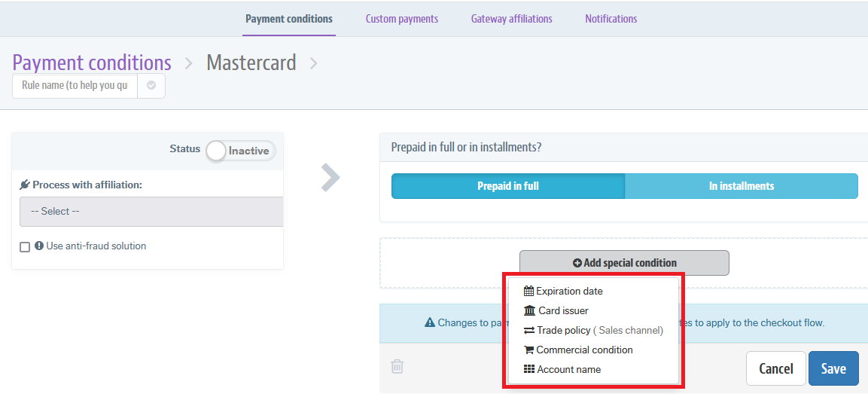Click the calendar icon beside Expiration date

coord(528,291)
